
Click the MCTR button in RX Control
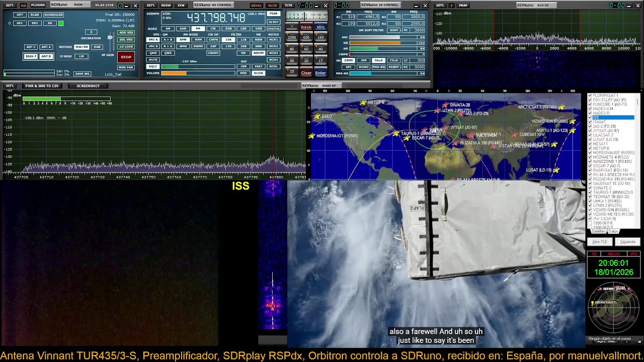[x=272, y=5]
